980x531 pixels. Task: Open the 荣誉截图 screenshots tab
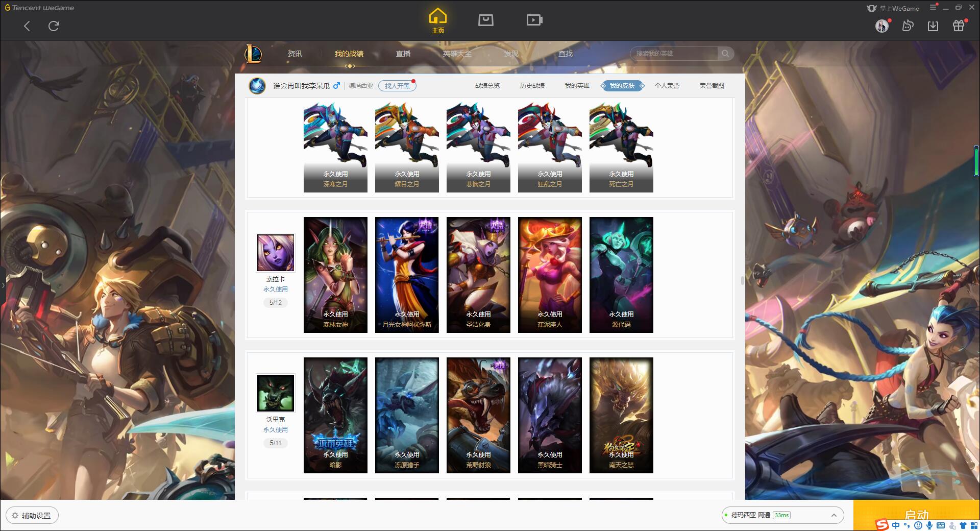coord(712,86)
